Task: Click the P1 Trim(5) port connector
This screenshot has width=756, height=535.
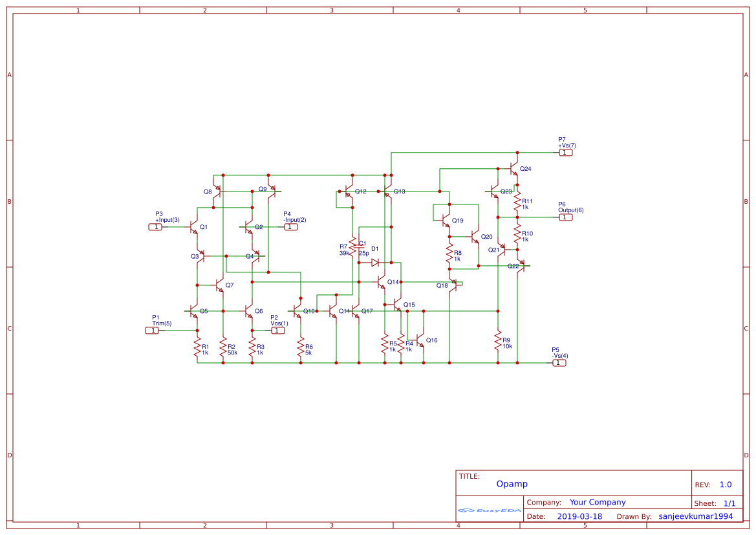Action: [152, 331]
